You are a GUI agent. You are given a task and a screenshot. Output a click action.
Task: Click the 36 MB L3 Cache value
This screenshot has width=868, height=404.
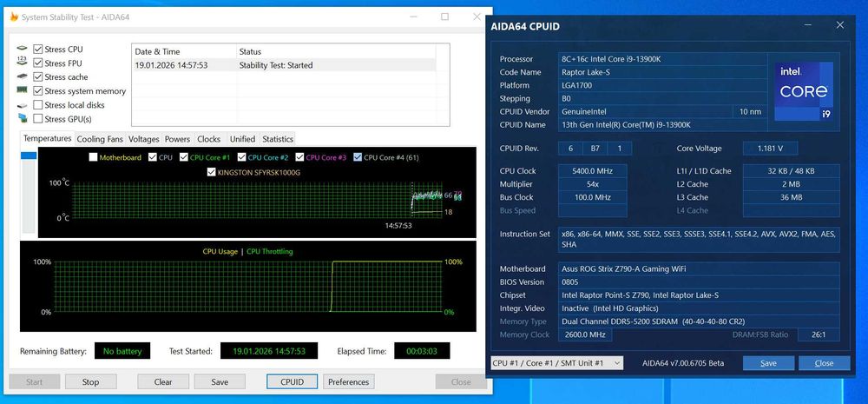point(791,197)
